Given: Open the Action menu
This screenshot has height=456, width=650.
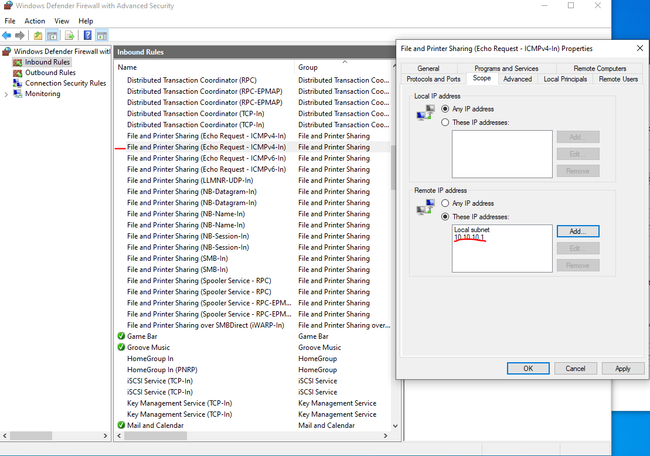Looking at the screenshot, I should tap(35, 21).
